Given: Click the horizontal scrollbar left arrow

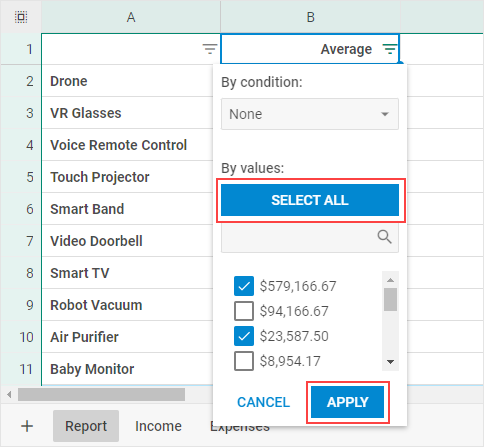Looking at the screenshot, I should (9, 395).
